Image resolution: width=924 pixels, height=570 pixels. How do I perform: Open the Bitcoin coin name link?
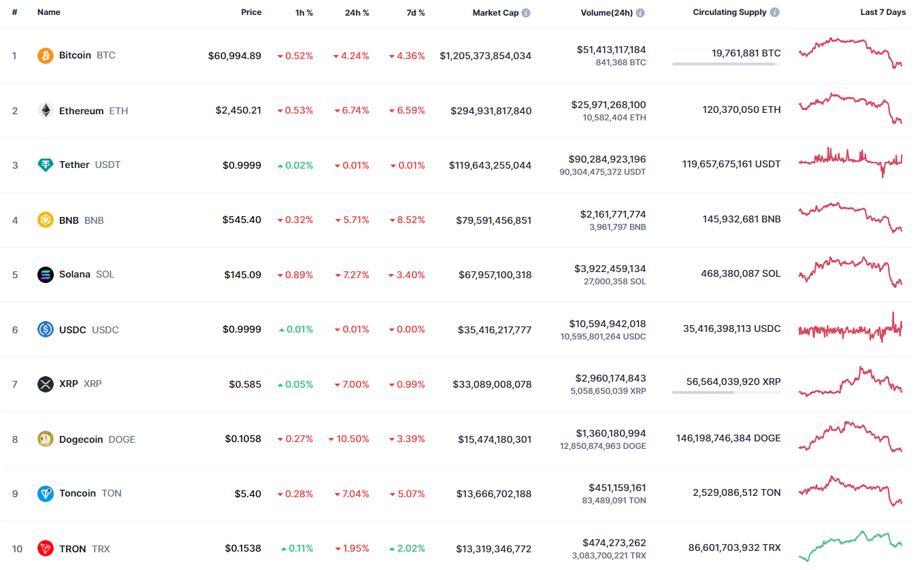click(x=75, y=56)
